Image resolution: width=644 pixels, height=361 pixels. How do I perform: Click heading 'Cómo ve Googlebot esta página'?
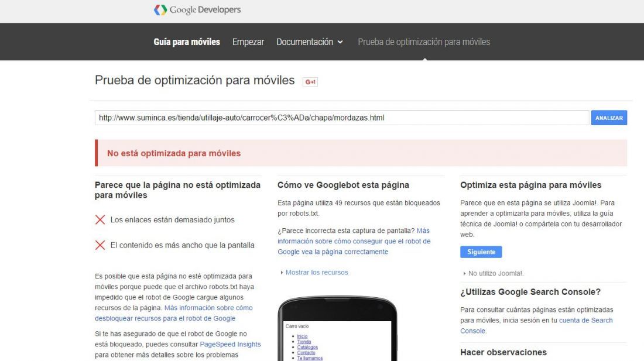click(343, 185)
